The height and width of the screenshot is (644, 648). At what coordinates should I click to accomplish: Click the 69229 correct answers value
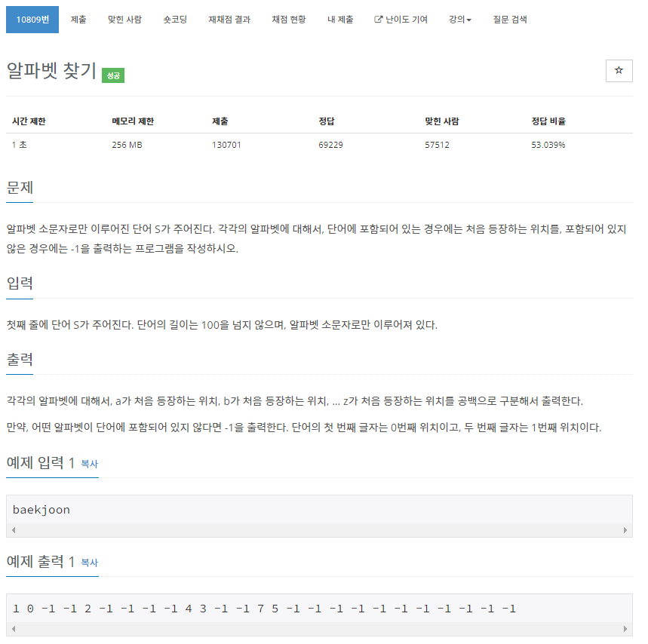pyautogui.click(x=330, y=145)
